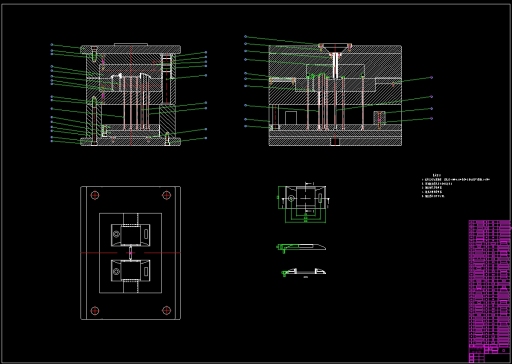Screen dimensions: 512x364
Task: Click the magenta gate between the two cavities
Action: (130, 253)
